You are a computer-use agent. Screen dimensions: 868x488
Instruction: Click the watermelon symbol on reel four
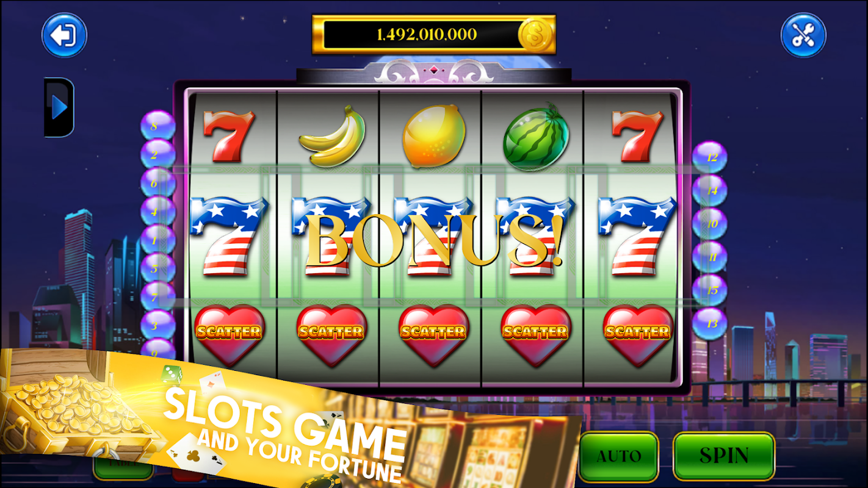tap(535, 137)
